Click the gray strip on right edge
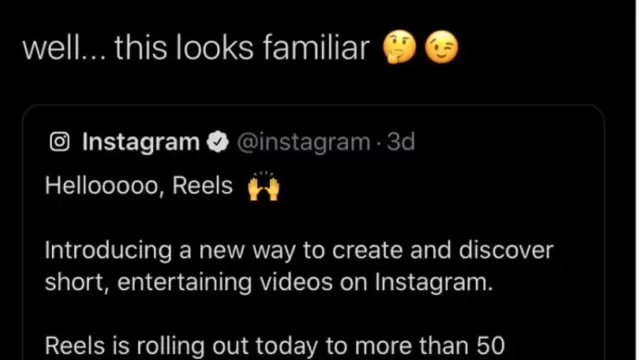Viewport: 640px width, 360px height. tap(637, 180)
